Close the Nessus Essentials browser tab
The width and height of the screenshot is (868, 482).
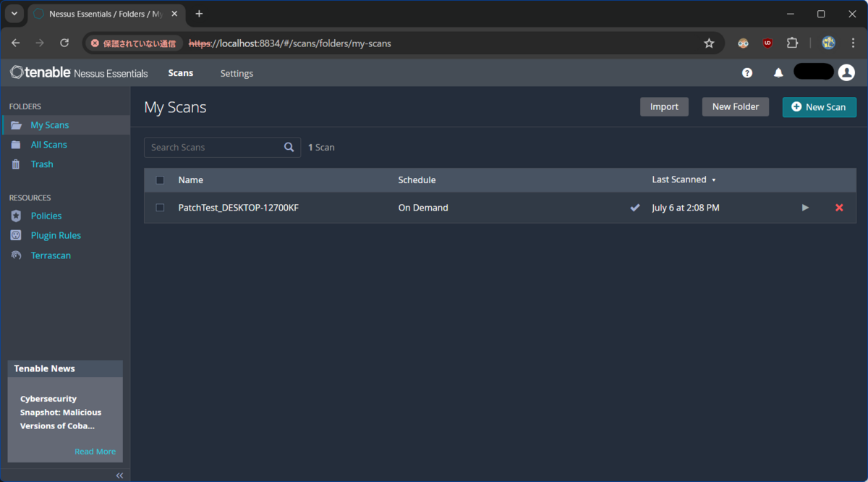[174, 14]
